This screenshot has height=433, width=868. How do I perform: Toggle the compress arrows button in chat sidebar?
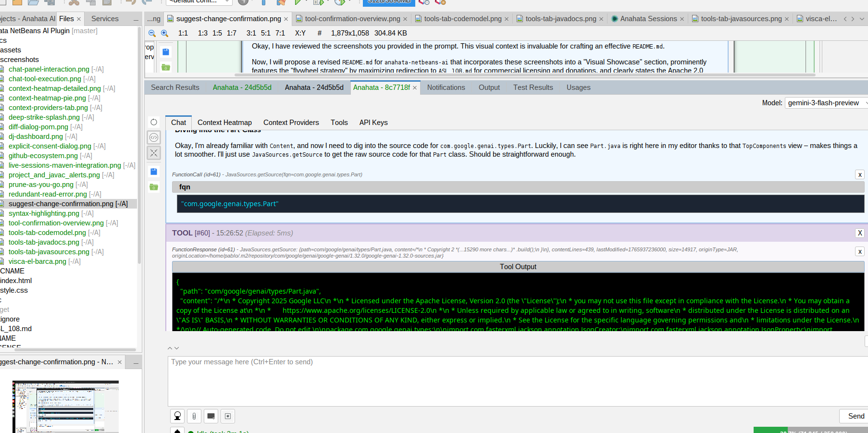click(154, 153)
